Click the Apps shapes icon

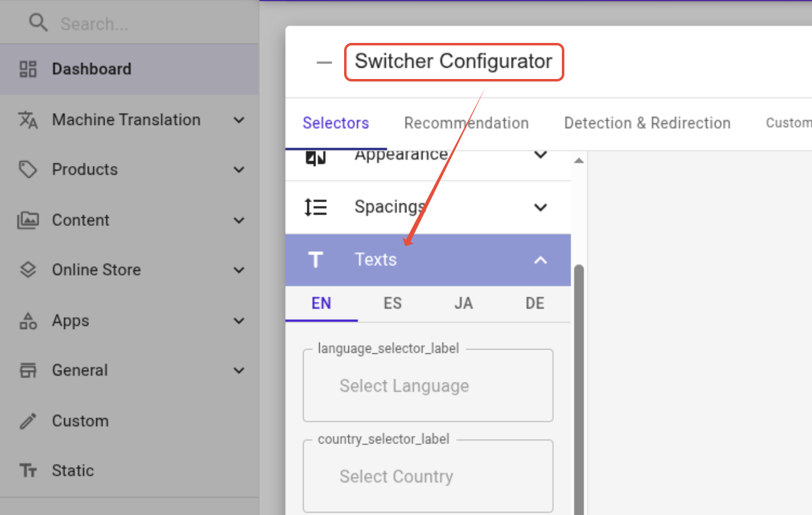click(28, 321)
